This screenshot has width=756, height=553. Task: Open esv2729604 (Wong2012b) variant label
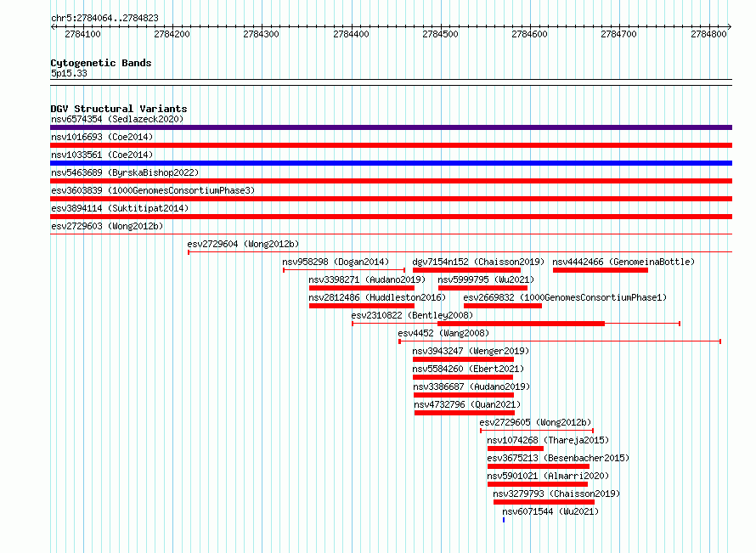tap(243, 244)
